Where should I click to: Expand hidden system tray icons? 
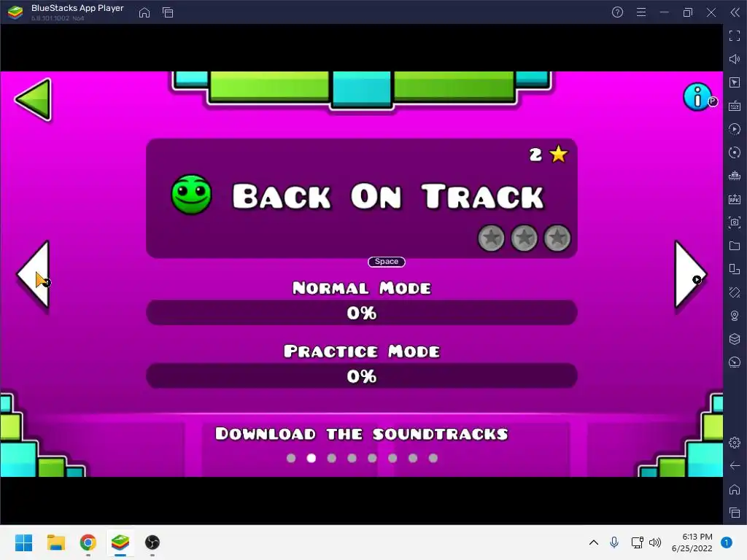coord(594,542)
